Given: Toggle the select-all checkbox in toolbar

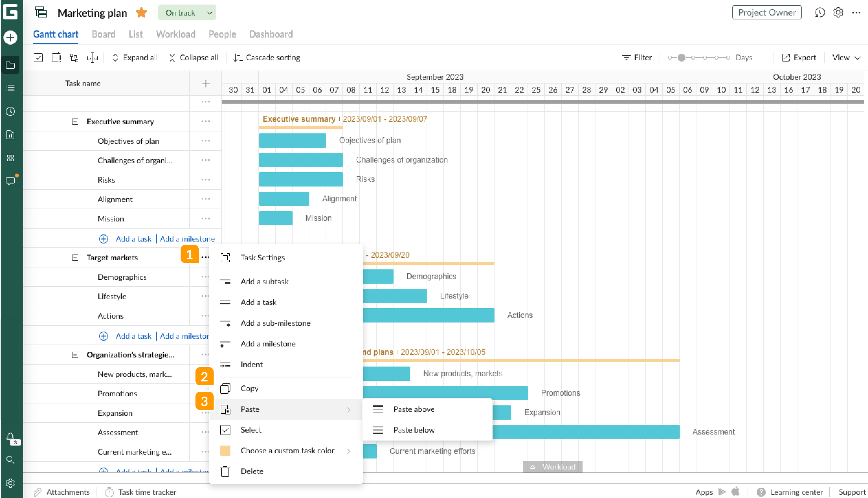Looking at the screenshot, I should click(38, 57).
